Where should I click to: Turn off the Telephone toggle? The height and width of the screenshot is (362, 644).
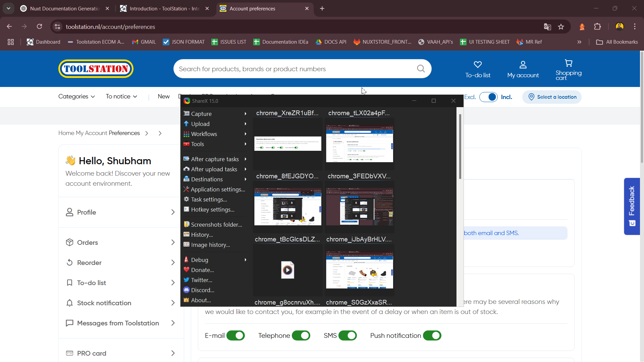(301, 335)
